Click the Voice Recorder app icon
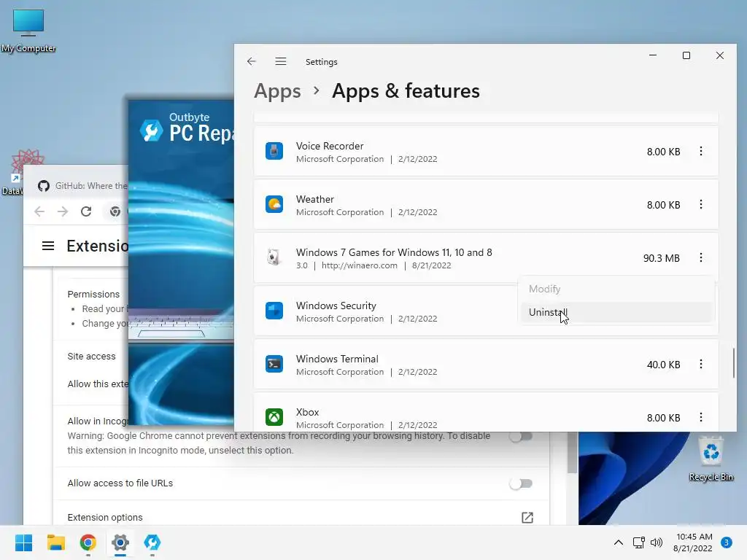The height and width of the screenshot is (560, 747). (x=274, y=152)
